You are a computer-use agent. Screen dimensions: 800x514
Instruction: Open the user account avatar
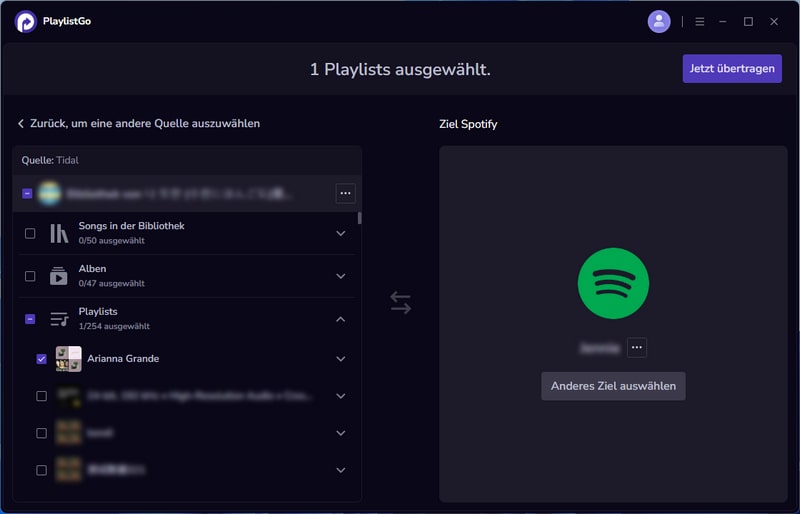pyautogui.click(x=659, y=21)
